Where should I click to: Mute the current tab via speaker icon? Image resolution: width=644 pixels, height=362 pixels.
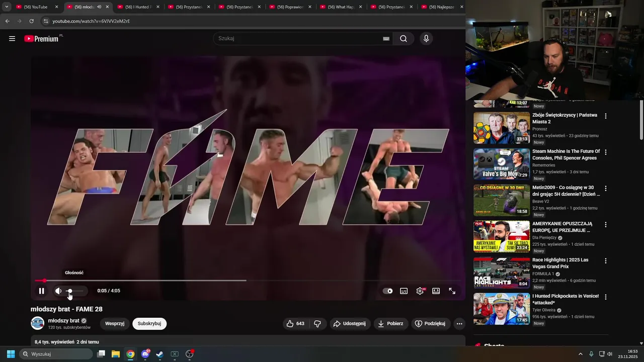point(99,7)
